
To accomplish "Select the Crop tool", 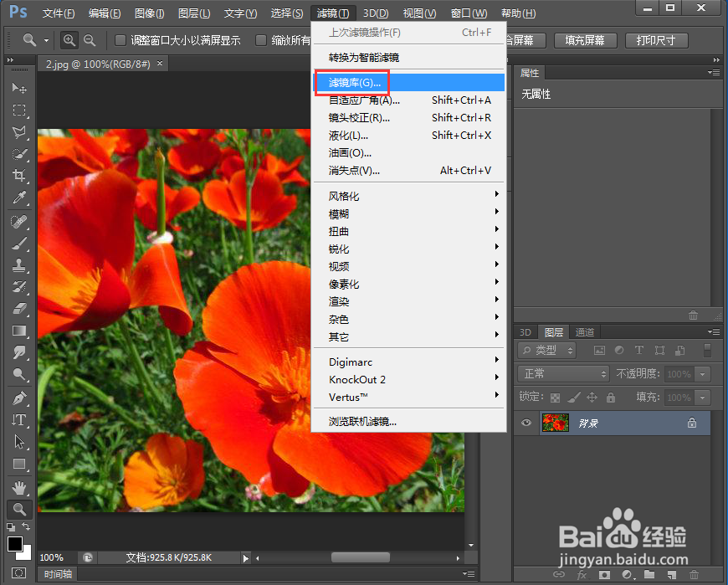I will [x=19, y=176].
